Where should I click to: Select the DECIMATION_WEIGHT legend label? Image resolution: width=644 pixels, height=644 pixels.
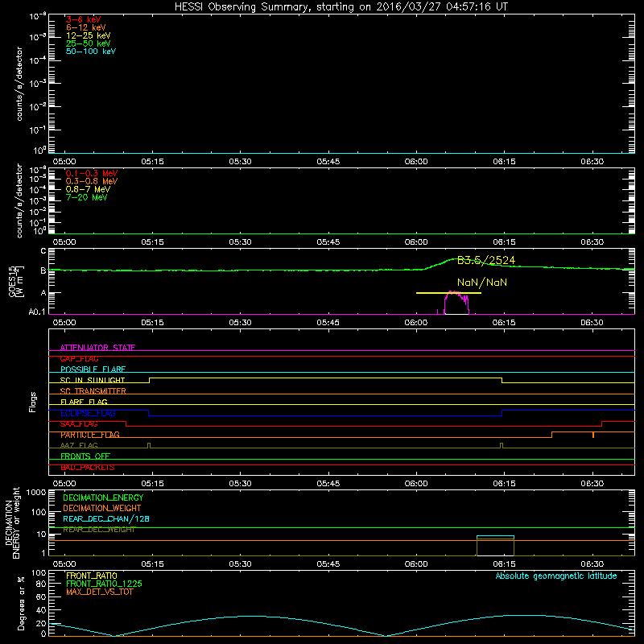(102, 508)
